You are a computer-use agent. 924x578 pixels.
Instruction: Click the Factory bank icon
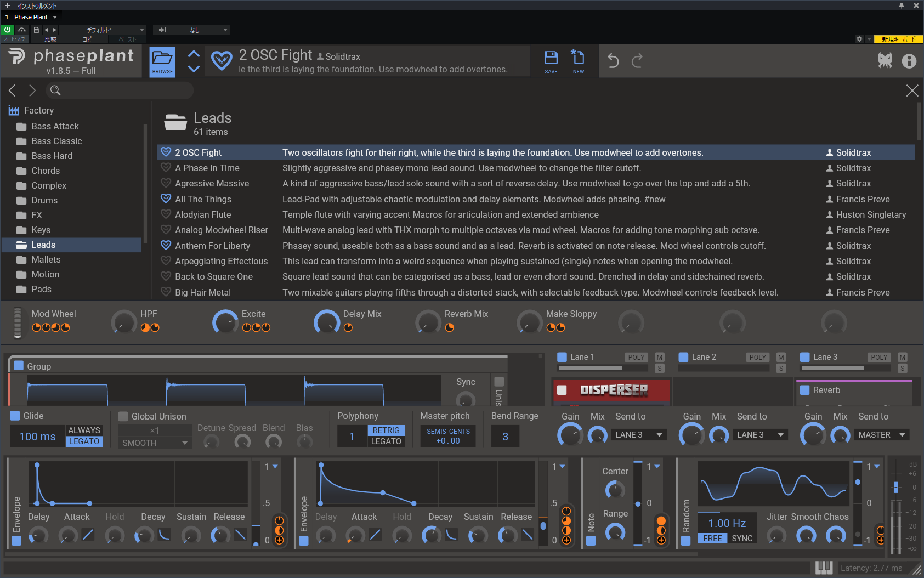(14, 111)
